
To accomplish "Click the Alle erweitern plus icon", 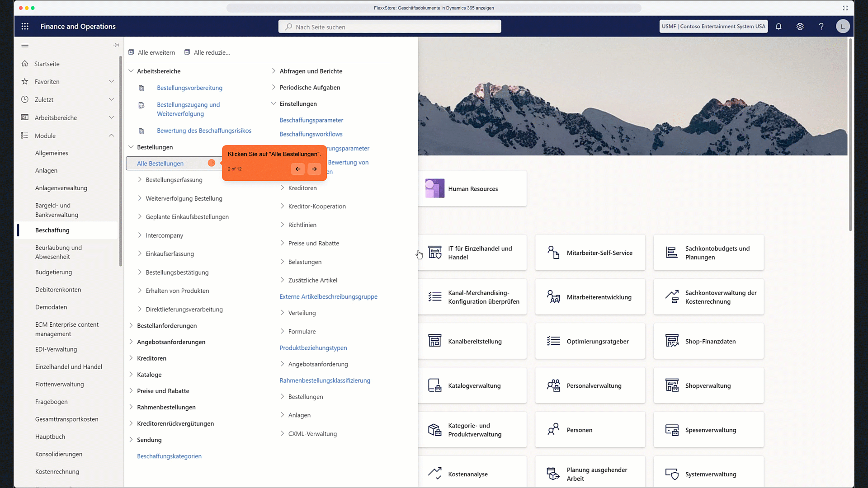I will 131,52.
